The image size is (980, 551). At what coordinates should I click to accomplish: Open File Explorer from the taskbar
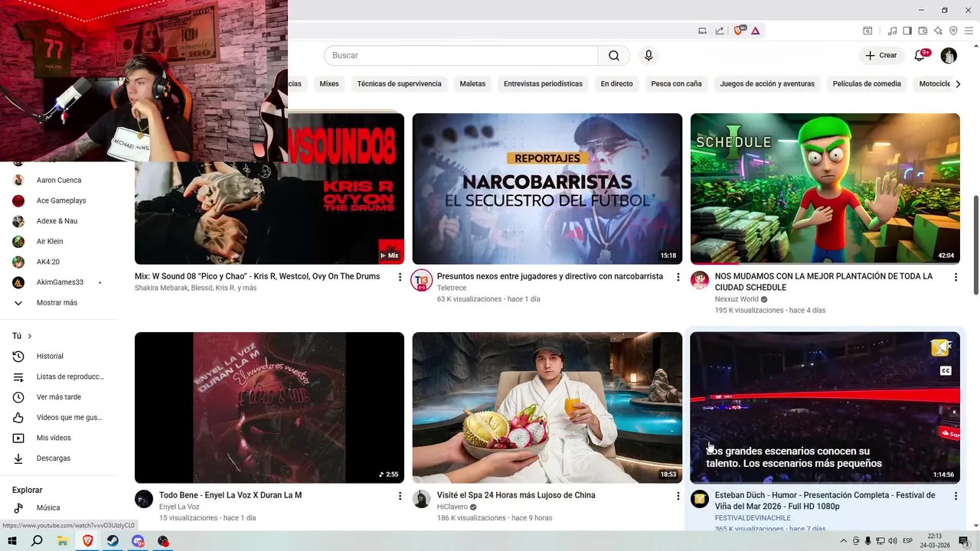[x=62, y=541]
